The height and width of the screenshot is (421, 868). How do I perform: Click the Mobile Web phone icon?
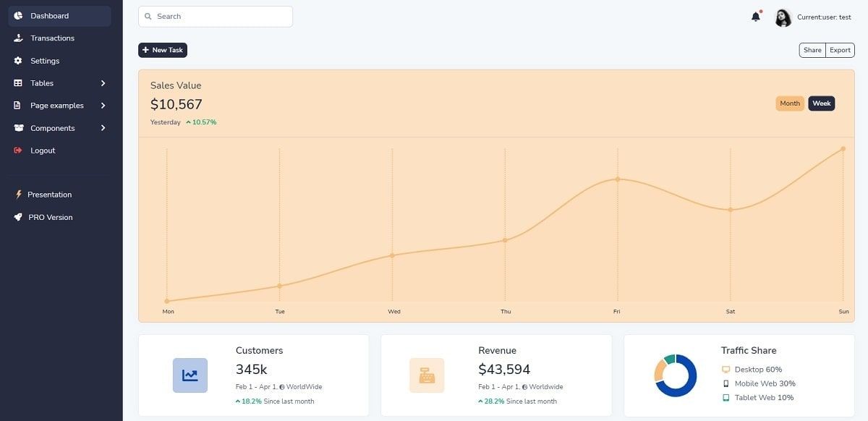(x=725, y=383)
